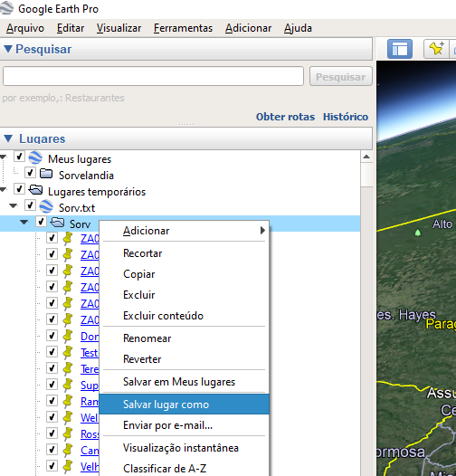
Task: Select Excluir conteúdo option
Action: (x=184, y=316)
